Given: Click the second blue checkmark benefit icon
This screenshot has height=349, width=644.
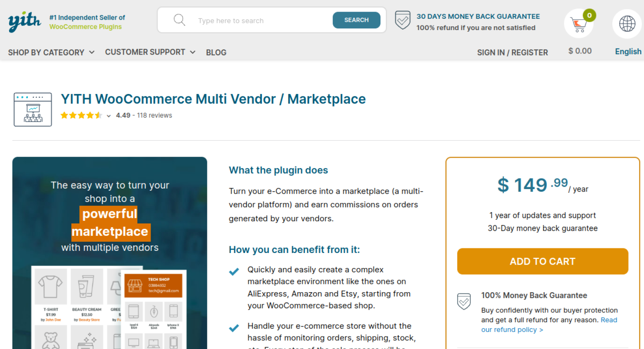Looking at the screenshot, I should point(234,328).
